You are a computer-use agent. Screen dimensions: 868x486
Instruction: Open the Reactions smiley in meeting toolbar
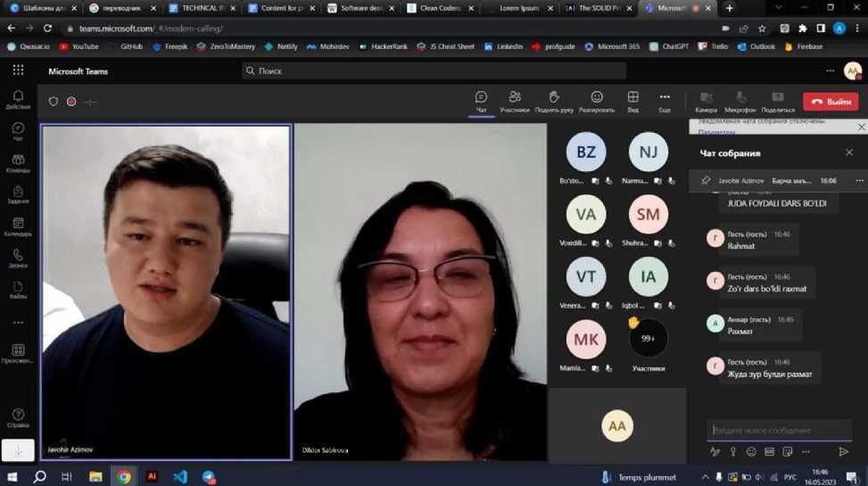597,97
